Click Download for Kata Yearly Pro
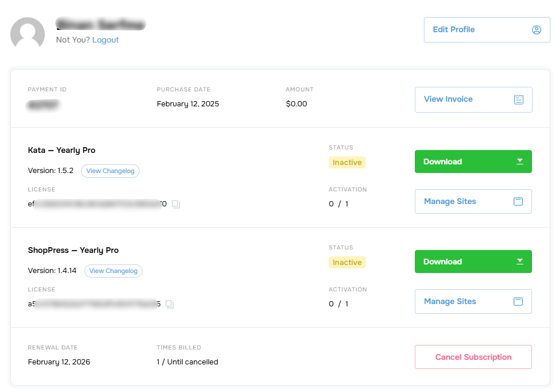 [473, 162]
